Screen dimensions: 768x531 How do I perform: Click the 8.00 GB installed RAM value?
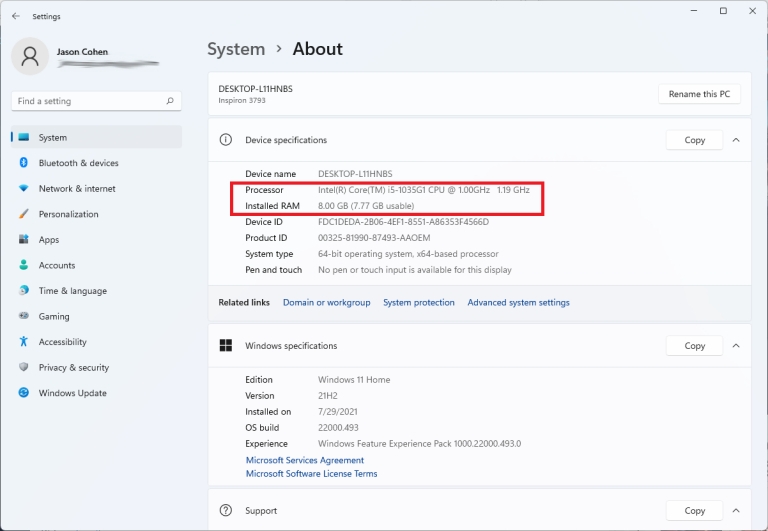coord(366,206)
